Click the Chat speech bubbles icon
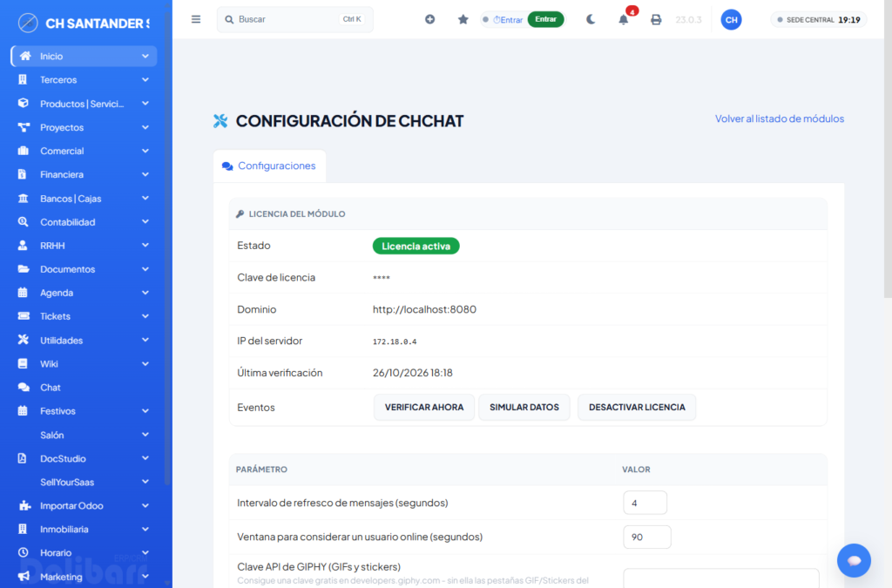 (24, 387)
